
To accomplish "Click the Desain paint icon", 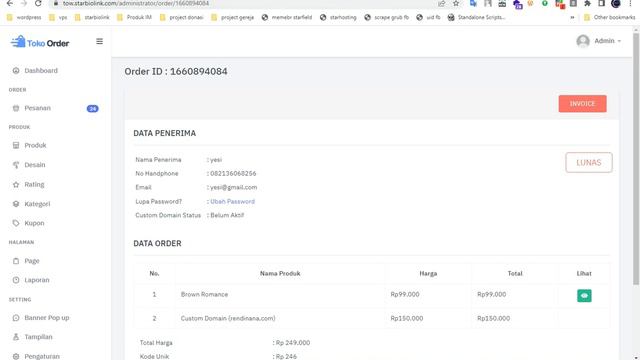I will (16, 165).
